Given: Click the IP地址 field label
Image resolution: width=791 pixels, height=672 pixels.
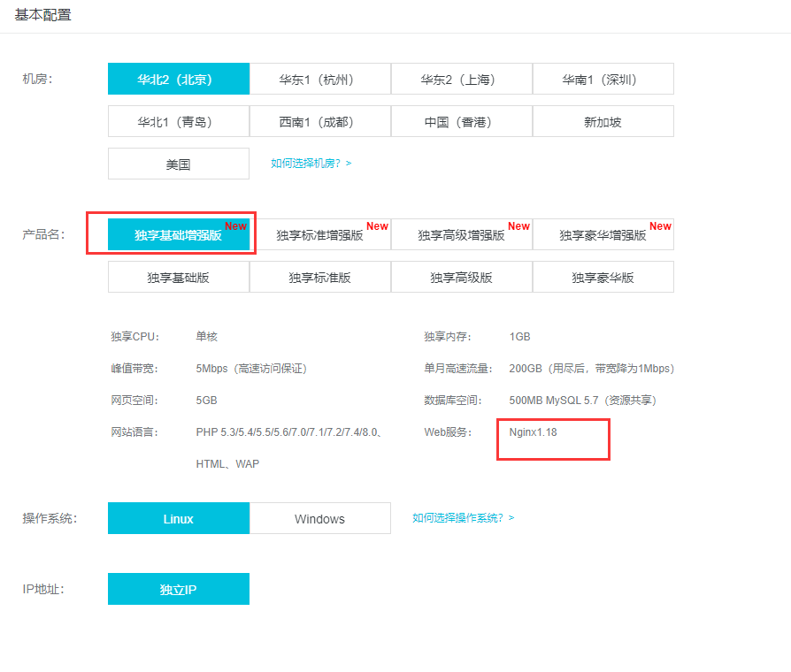Looking at the screenshot, I should [43, 589].
